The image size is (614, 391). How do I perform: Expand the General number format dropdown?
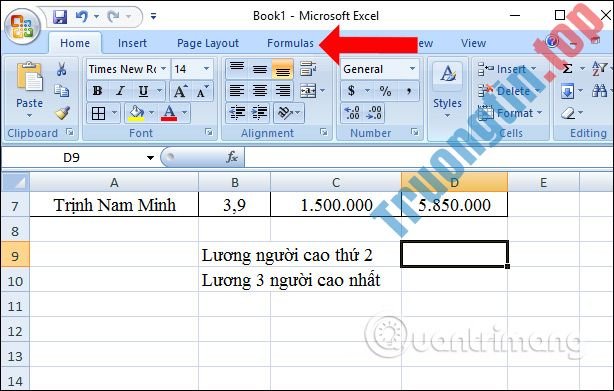coord(412,69)
